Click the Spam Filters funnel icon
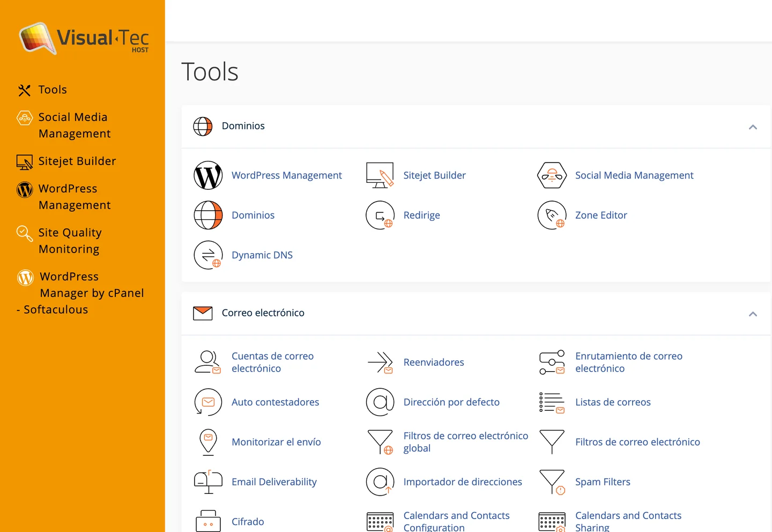 (552, 482)
